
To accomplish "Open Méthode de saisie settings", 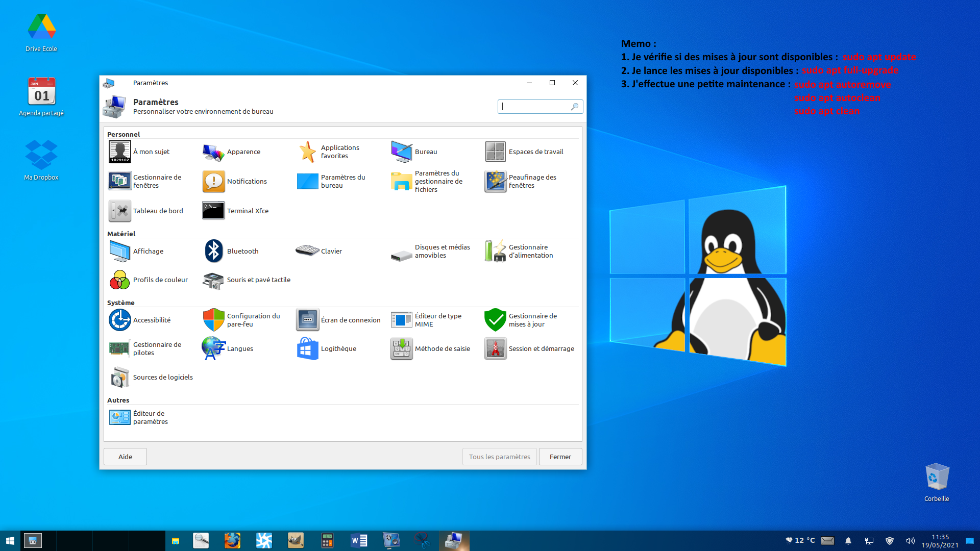I will click(x=430, y=348).
